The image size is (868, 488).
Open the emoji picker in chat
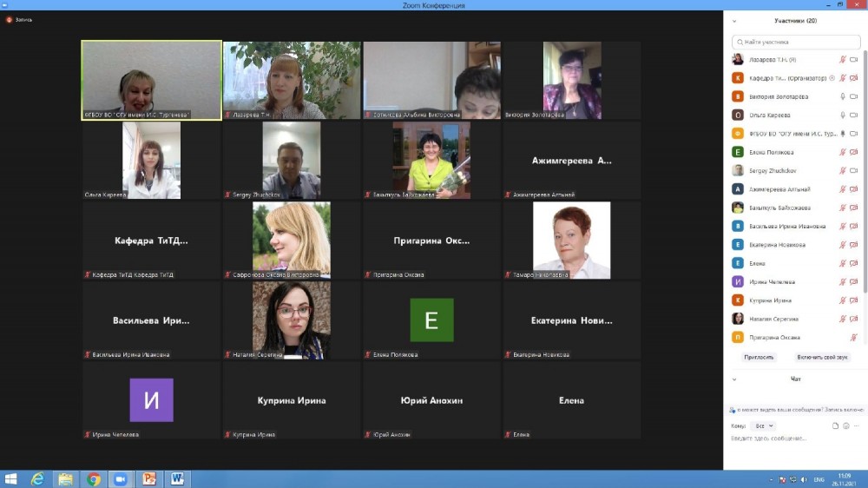(846, 426)
